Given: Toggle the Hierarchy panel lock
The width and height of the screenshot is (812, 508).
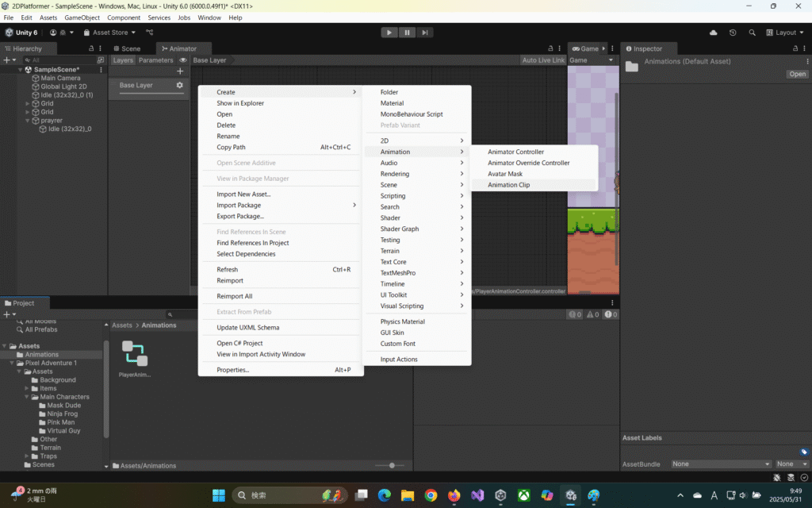Looking at the screenshot, I should tap(91, 48).
